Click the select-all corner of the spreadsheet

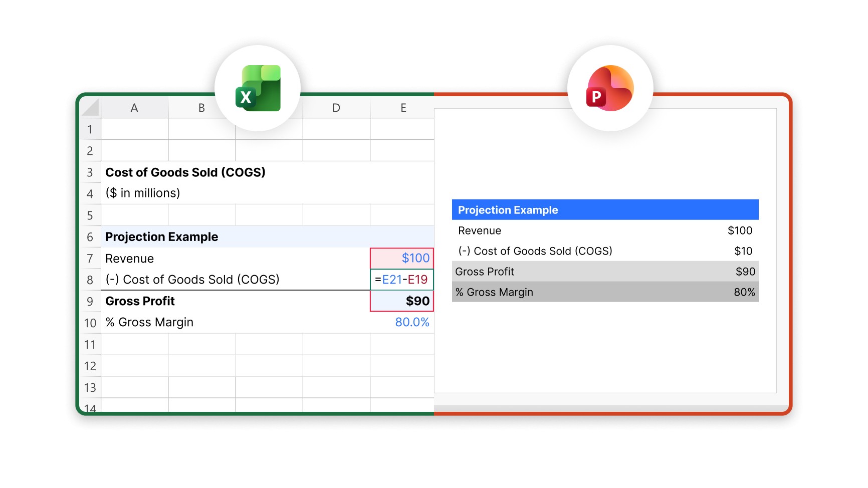coord(90,108)
